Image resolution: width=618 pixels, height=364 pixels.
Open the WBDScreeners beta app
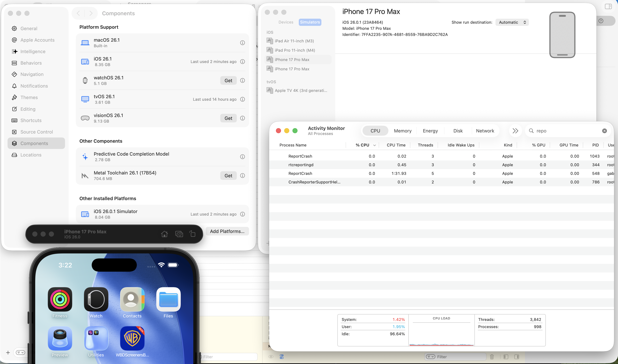click(x=132, y=339)
